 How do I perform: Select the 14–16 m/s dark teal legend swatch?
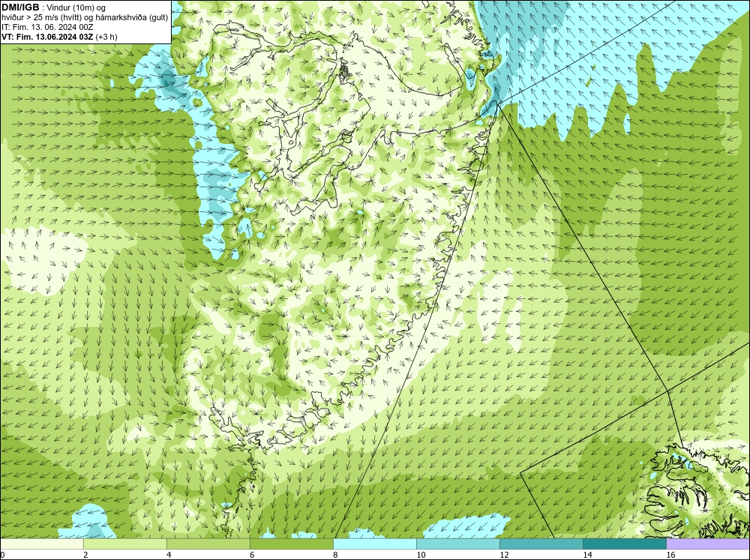click(x=624, y=544)
